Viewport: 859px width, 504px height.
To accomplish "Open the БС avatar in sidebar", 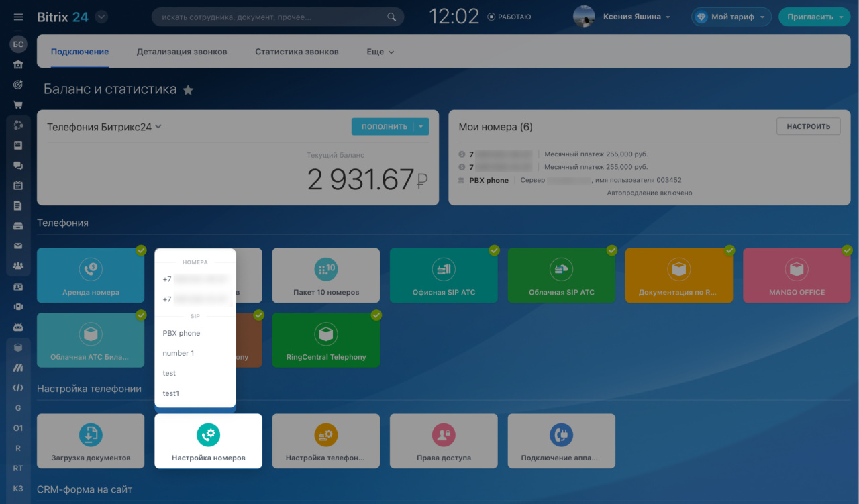I will (18, 44).
